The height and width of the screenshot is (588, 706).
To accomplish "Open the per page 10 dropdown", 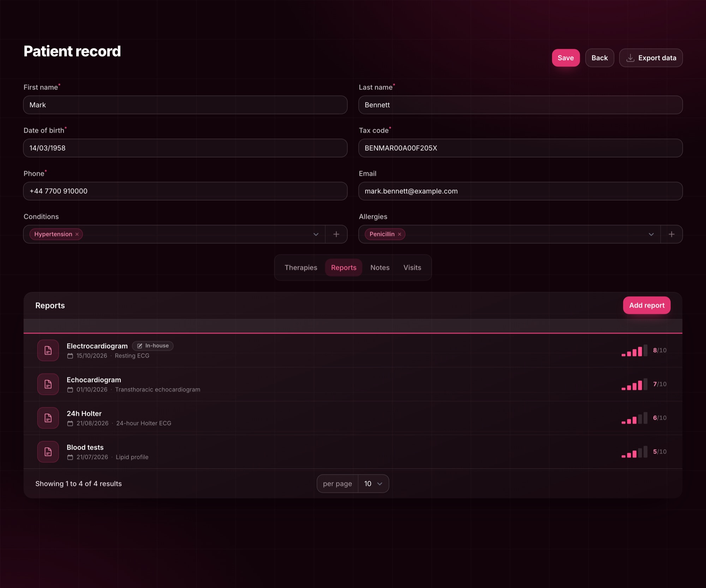I will tap(373, 484).
